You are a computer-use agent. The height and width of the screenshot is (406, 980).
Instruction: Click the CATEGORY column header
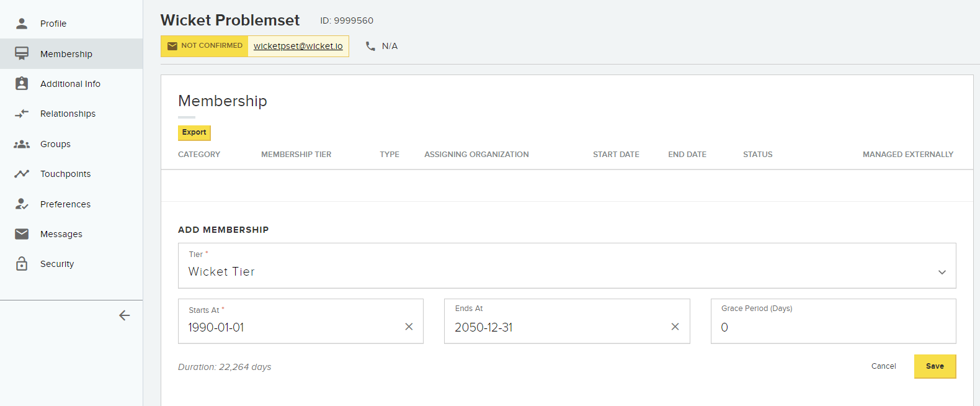pos(199,155)
